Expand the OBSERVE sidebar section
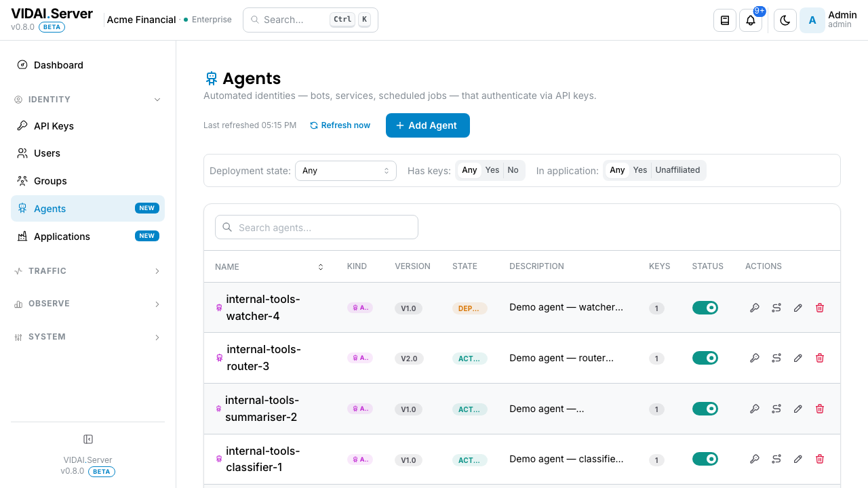This screenshot has width=868, height=488. tap(87, 304)
